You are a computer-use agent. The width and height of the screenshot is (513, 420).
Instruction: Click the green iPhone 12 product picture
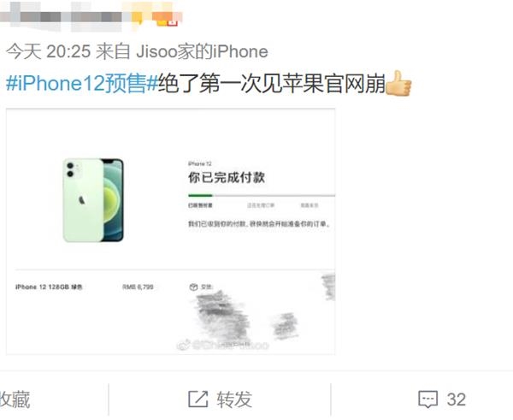point(93,200)
